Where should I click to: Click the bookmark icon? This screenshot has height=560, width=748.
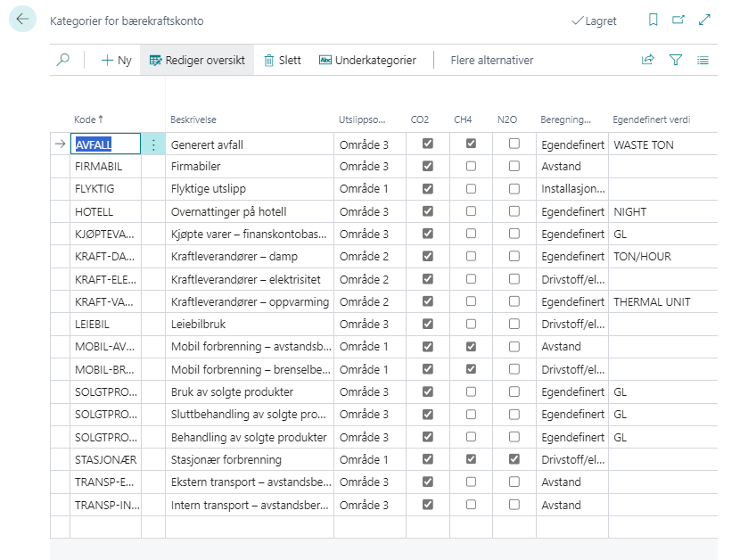[653, 21]
